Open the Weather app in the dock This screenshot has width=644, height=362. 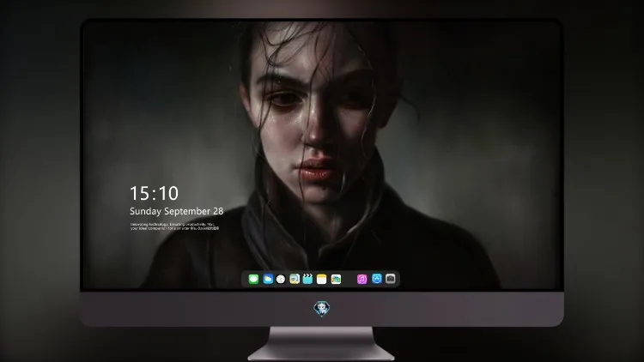pos(268,279)
